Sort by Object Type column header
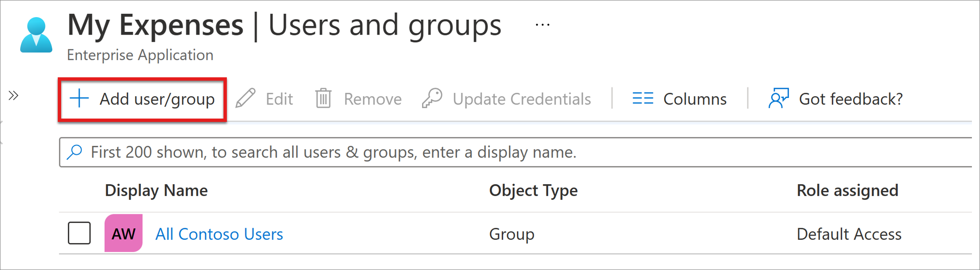Viewport: 980px width, 270px height. coord(533,190)
